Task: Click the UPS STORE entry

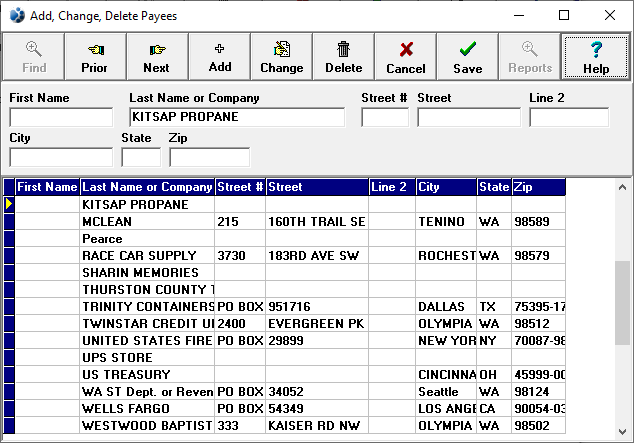Action: (x=146, y=358)
